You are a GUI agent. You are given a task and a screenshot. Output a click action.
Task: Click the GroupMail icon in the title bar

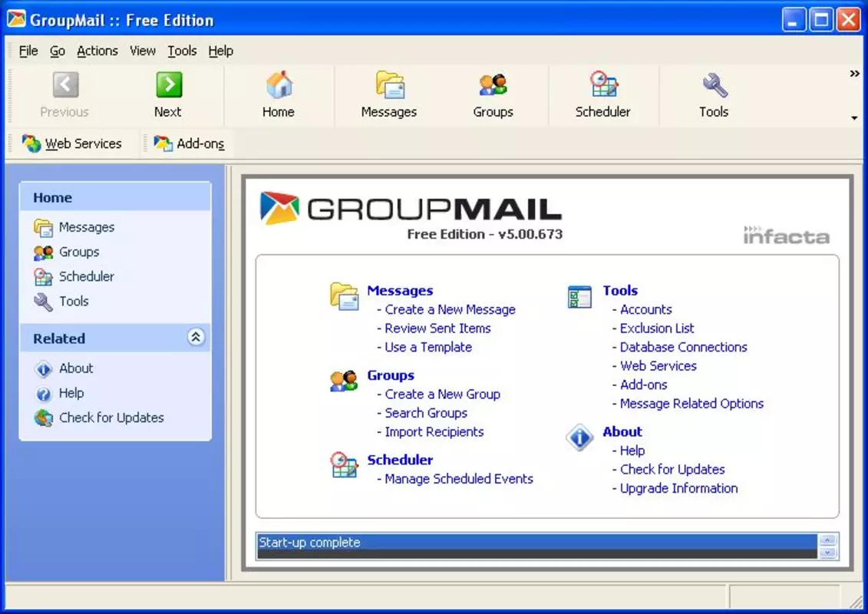pos(16,20)
